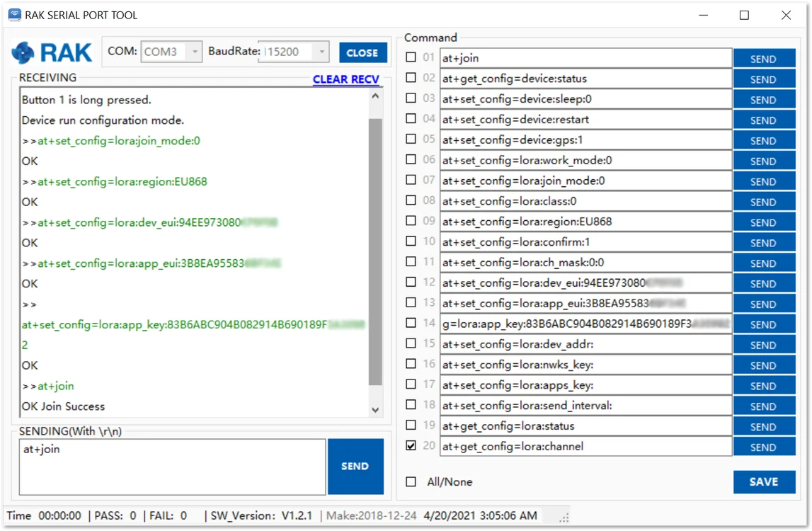Click the PASS: 0 status entry

click(115, 516)
